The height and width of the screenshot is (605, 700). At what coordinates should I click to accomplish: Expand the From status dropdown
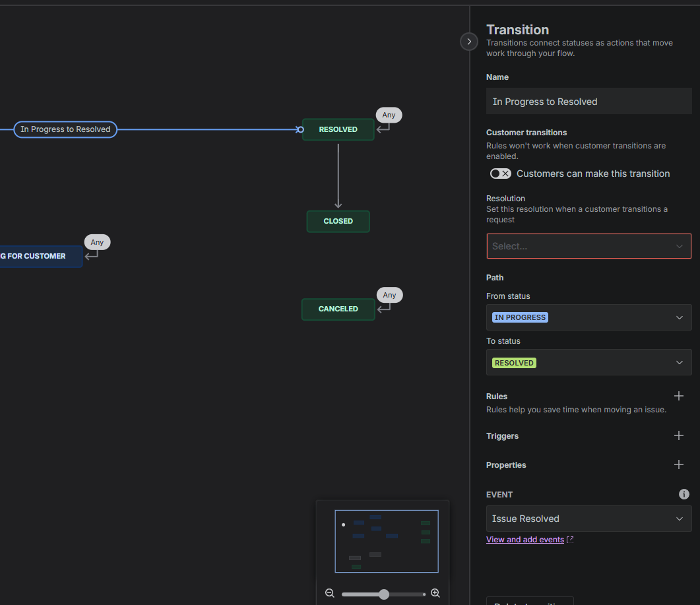point(589,317)
